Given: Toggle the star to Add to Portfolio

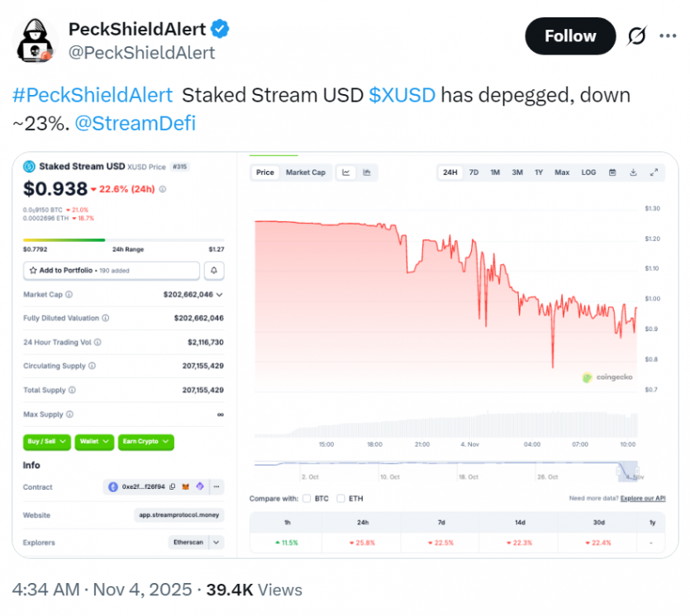Looking at the screenshot, I should point(32,271).
